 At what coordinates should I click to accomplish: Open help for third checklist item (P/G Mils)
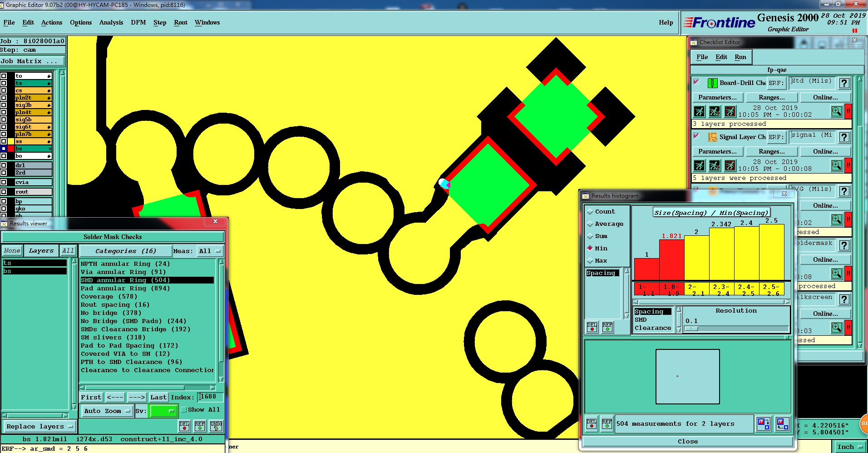pyautogui.click(x=844, y=191)
